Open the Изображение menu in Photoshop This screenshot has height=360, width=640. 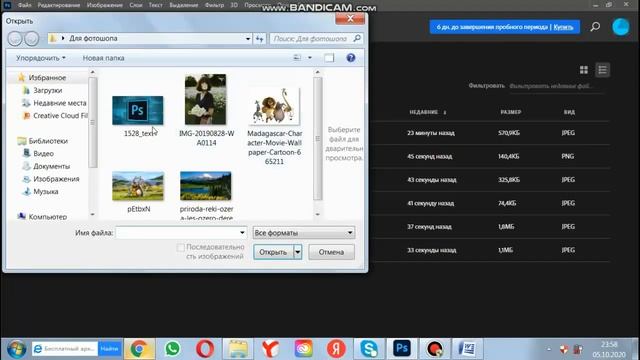pos(104,5)
